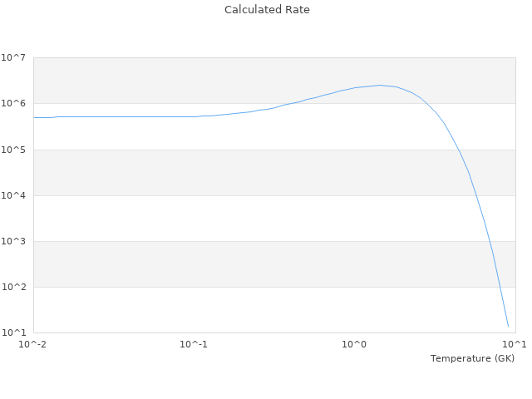Click the blue curve where it crosses 10^4

click(475, 195)
